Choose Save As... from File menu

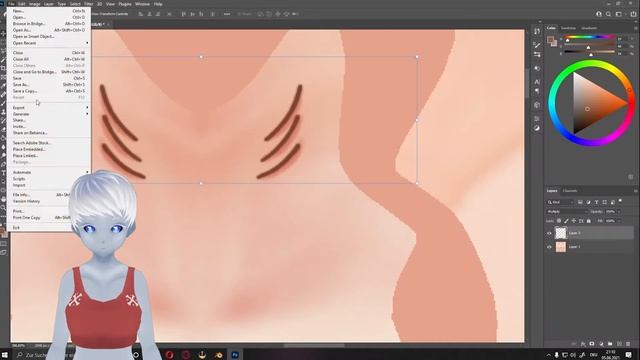[x=49, y=84]
